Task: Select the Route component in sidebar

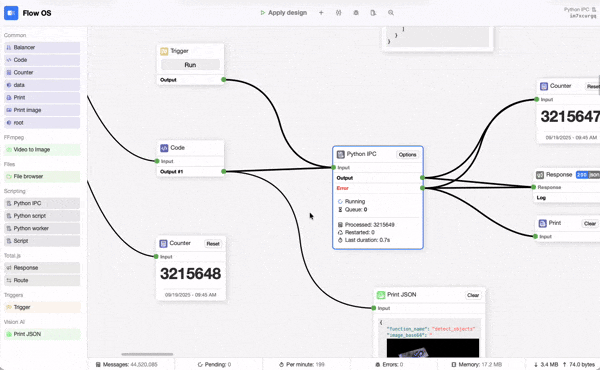Action: tap(42, 280)
